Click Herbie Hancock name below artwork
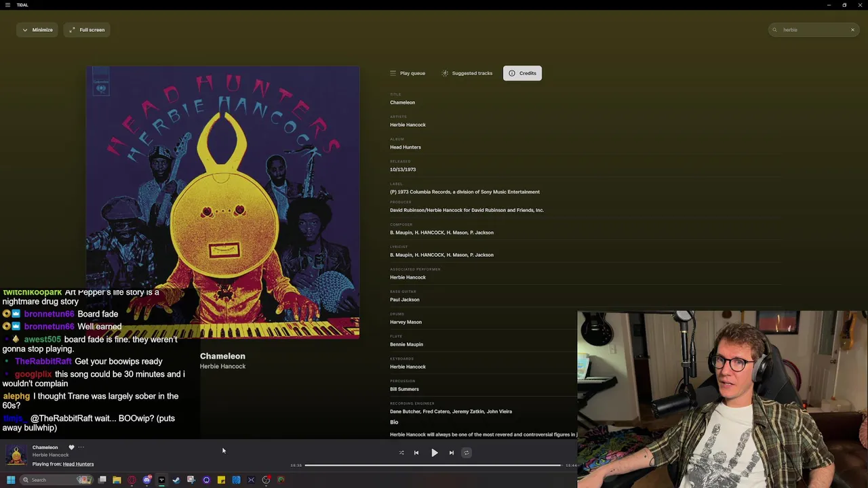The image size is (868, 488). tap(222, 367)
